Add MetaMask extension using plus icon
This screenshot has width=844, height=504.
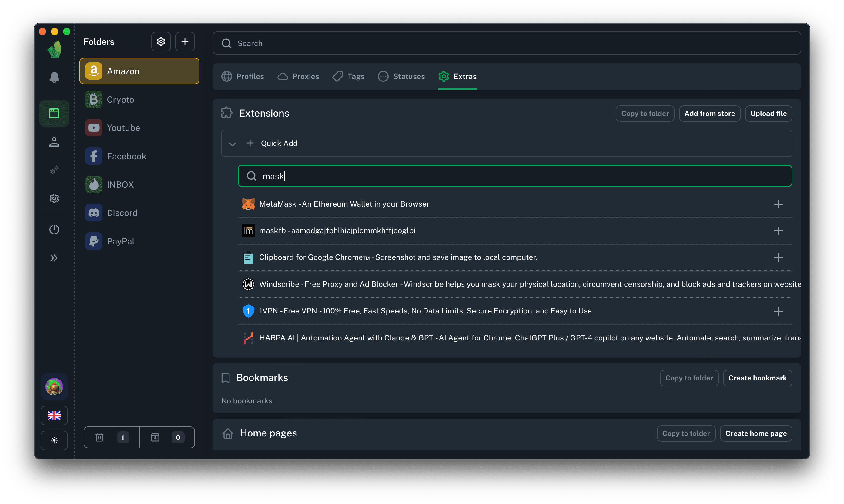[x=778, y=204]
